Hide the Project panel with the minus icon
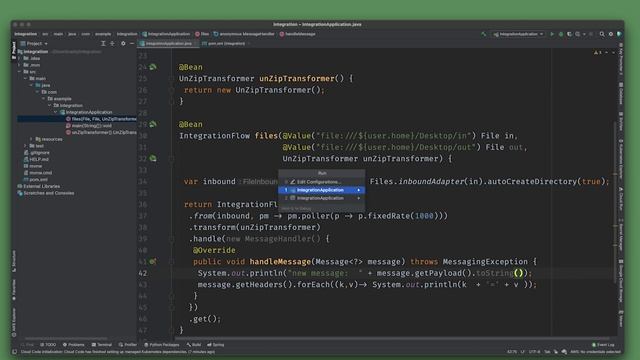This screenshot has height=360, width=640. click(x=132, y=43)
